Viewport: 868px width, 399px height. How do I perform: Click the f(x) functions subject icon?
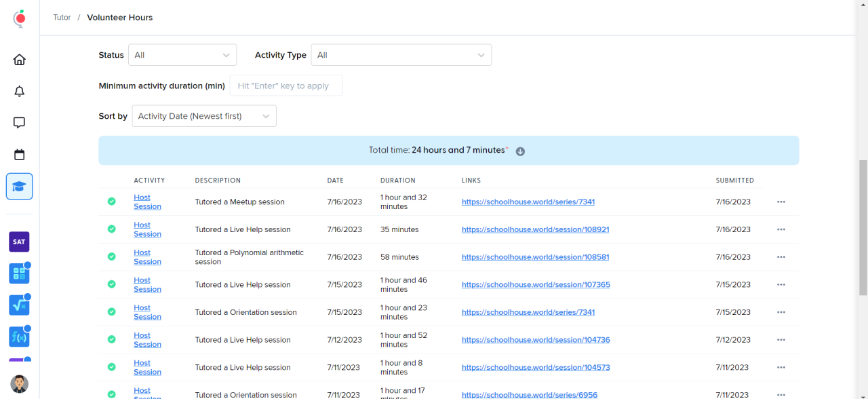click(x=19, y=337)
